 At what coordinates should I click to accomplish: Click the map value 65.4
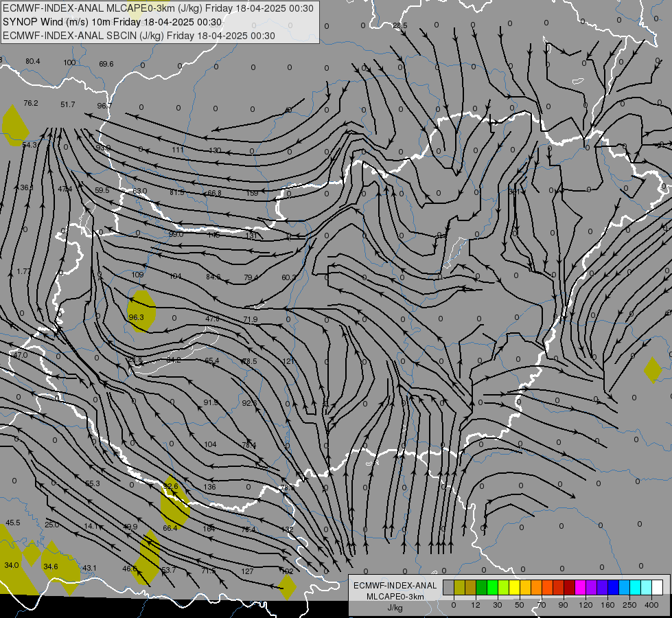pos(211,360)
